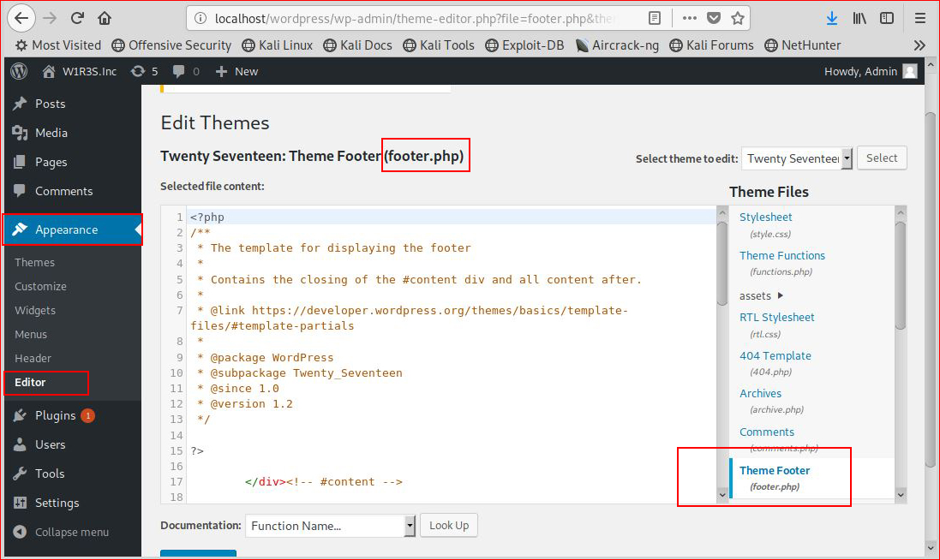This screenshot has width=940, height=560.
Task: Go back with the browser back arrow
Action: [21, 18]
